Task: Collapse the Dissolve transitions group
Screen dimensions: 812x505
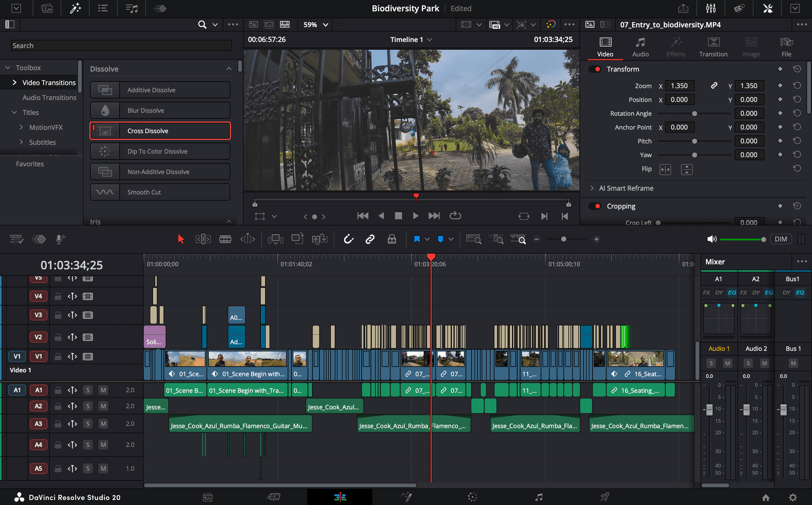Action: tap(229, 69)
